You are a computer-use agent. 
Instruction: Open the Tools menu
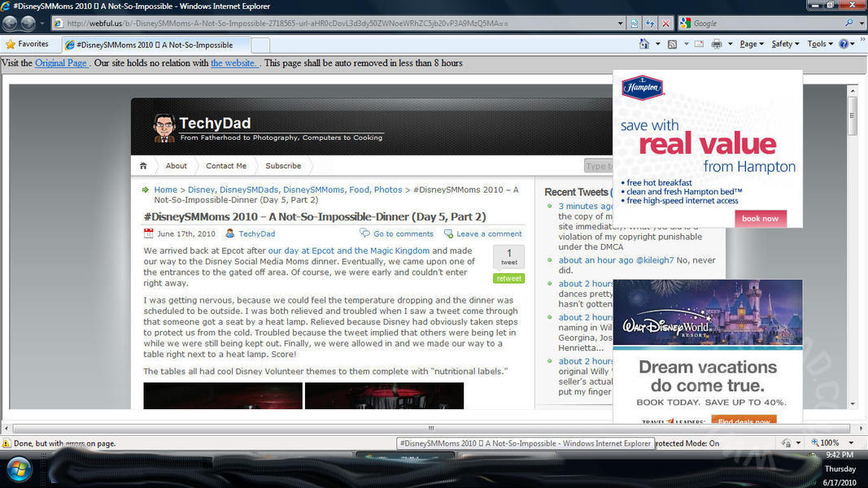tap(820, 44)
